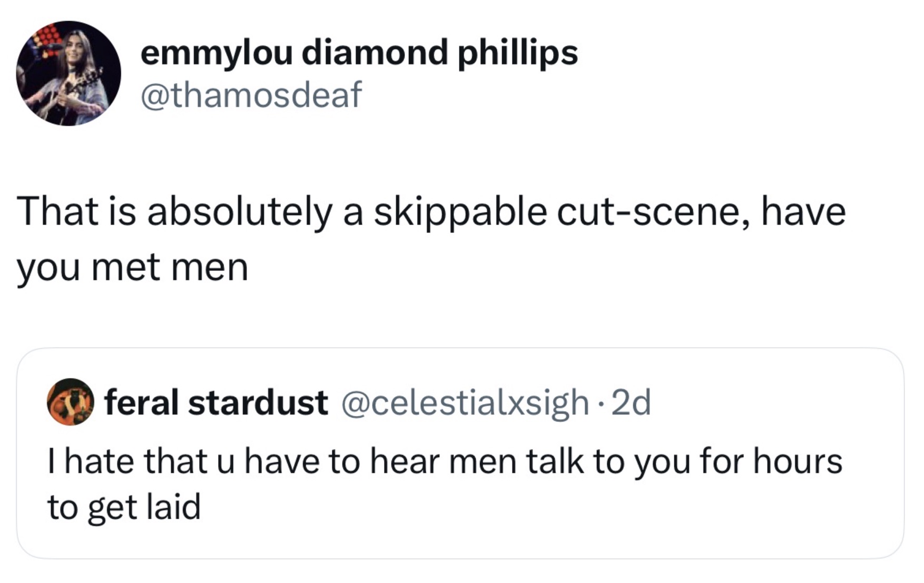Visit the @thamosdeaf handle

(x=251, y=95)
